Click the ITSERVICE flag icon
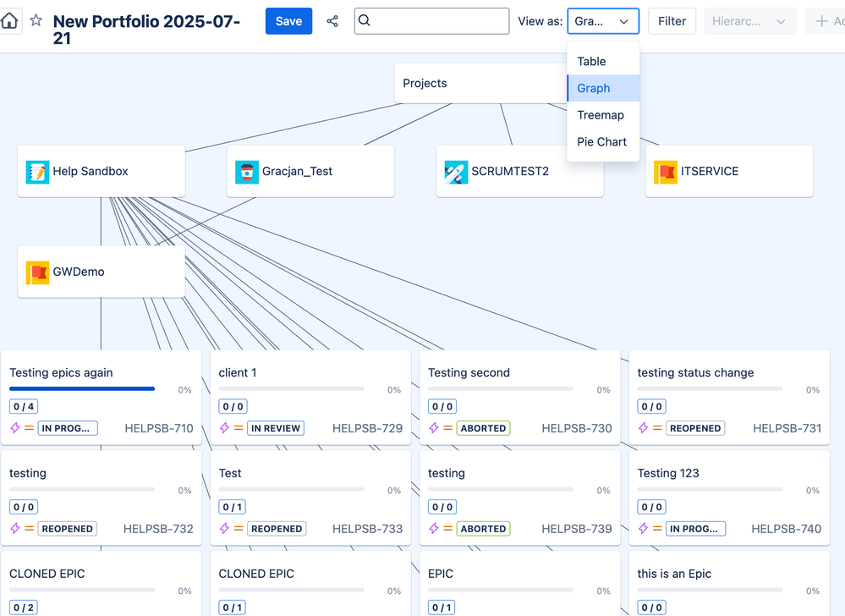The height and width of the screenshot is (616, 845). pos(666,172)
